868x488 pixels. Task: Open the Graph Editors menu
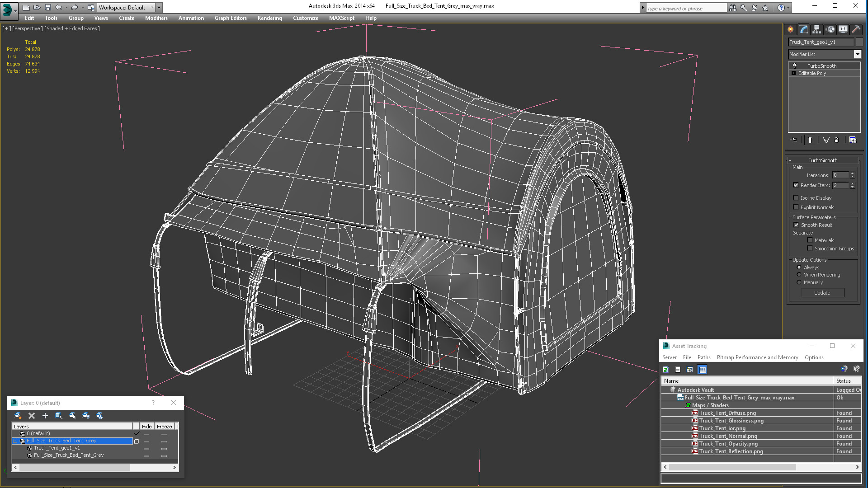(231, 18)
